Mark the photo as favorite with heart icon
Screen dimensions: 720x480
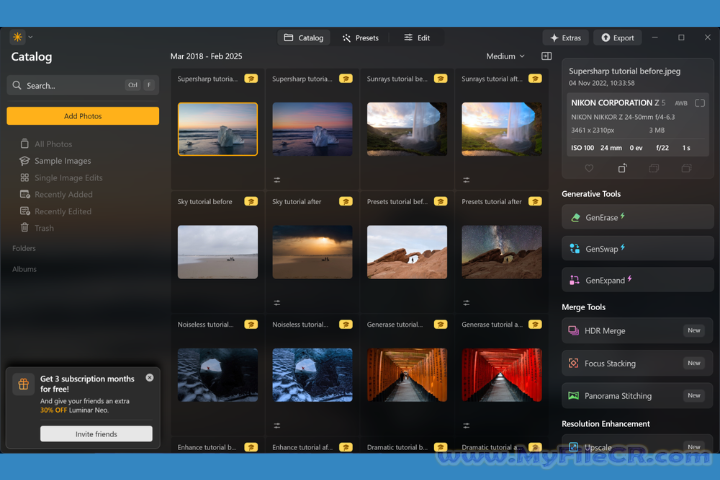coord(589,169)
